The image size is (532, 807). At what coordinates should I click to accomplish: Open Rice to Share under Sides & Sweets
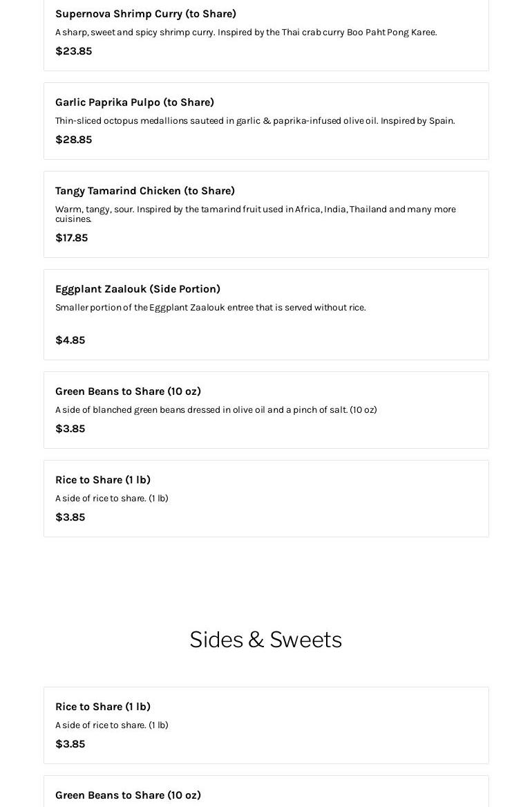[x=103, y=707]
